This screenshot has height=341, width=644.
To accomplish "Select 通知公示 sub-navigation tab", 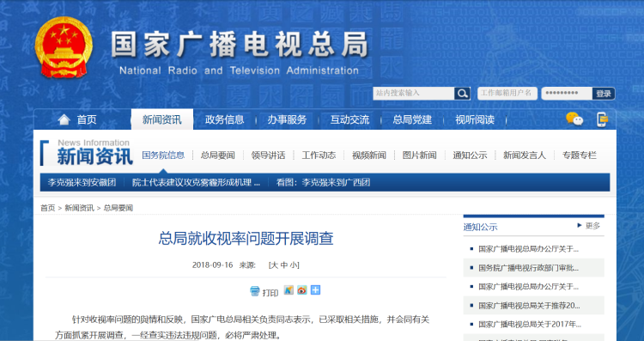I will click(471, 155).
